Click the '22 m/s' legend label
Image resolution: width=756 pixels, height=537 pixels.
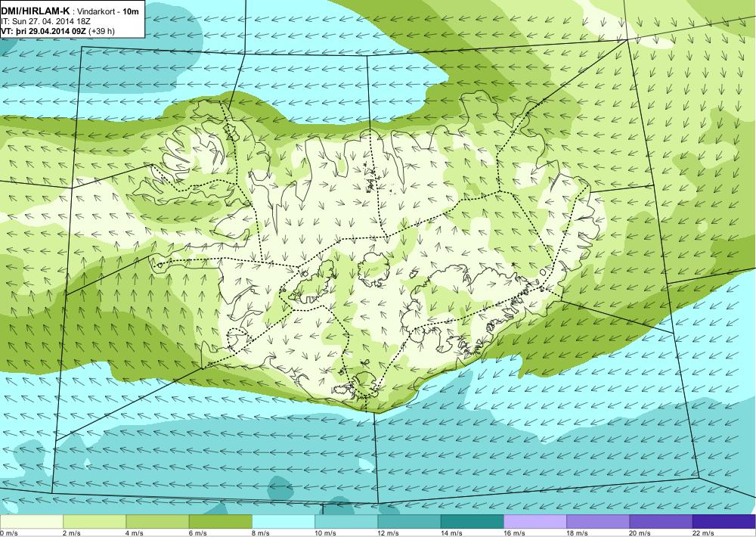703,533
